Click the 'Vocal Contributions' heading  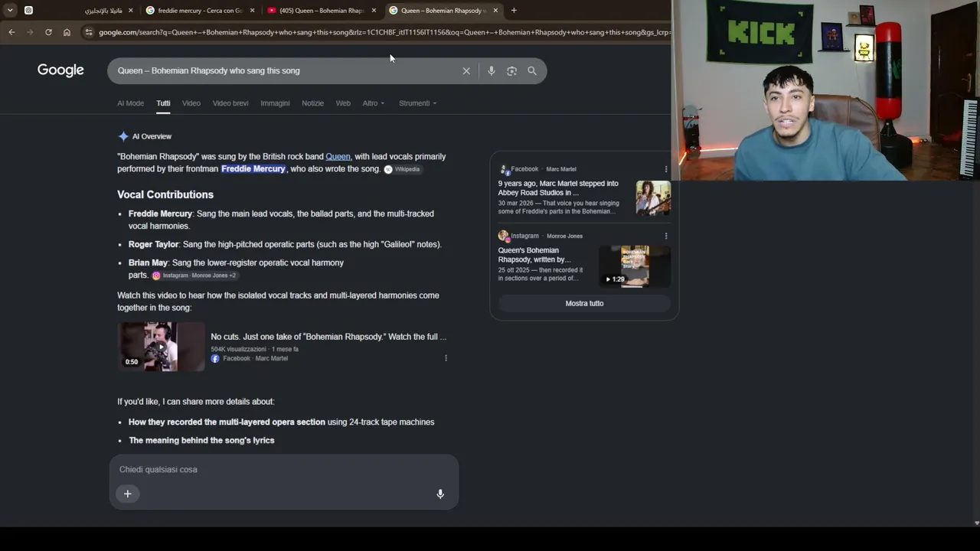(165, 194)
